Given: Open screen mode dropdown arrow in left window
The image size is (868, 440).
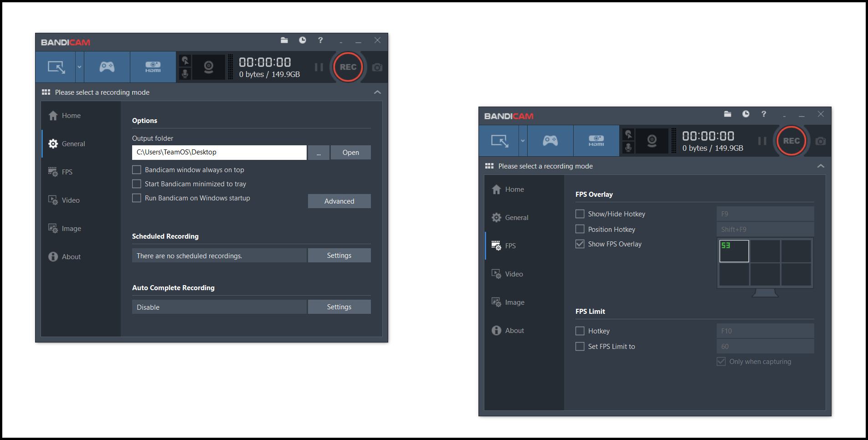Looking at the screenshot, I should click(79, 67).
